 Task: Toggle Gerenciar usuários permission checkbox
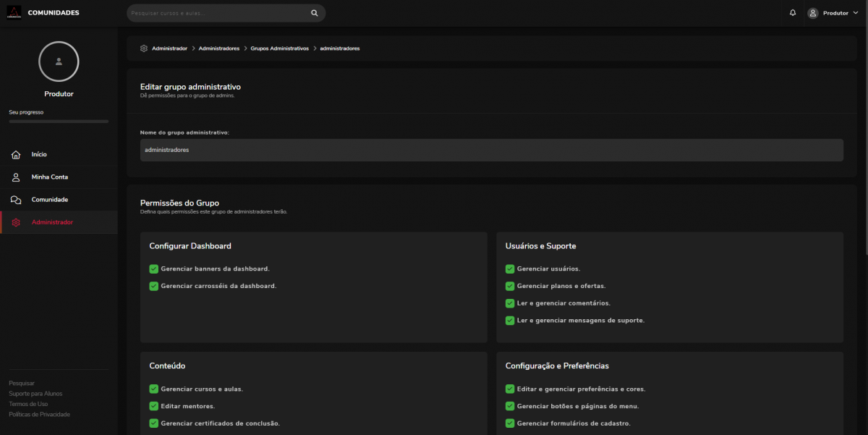(x=510, y=269)
